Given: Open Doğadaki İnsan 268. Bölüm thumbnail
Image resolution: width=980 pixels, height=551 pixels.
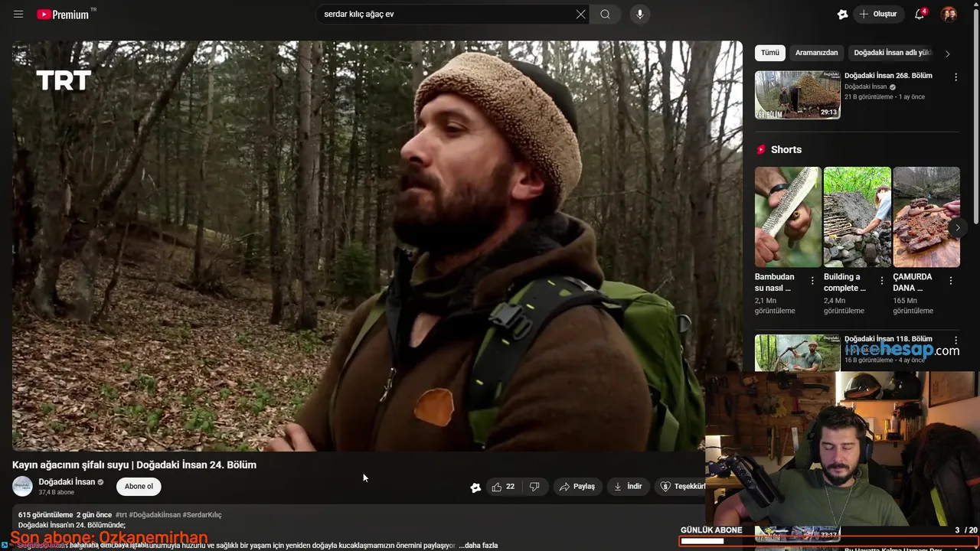Looking at the screenshot, I should [x=797, y=95].
